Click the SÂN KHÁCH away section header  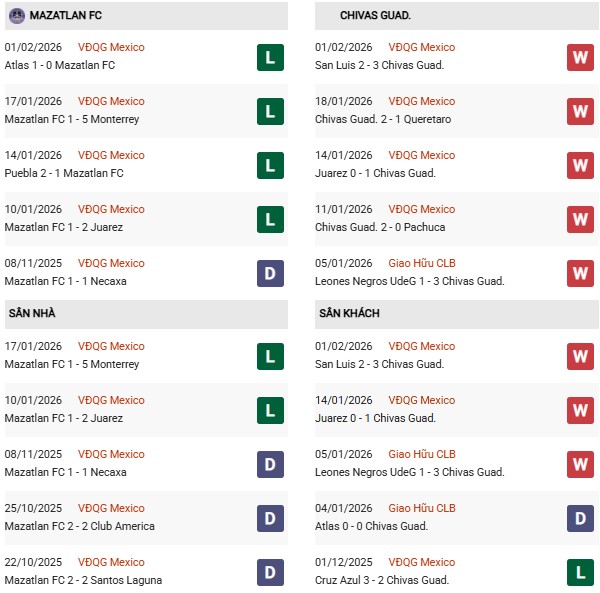pyautogui.click(x=349, y=314)
